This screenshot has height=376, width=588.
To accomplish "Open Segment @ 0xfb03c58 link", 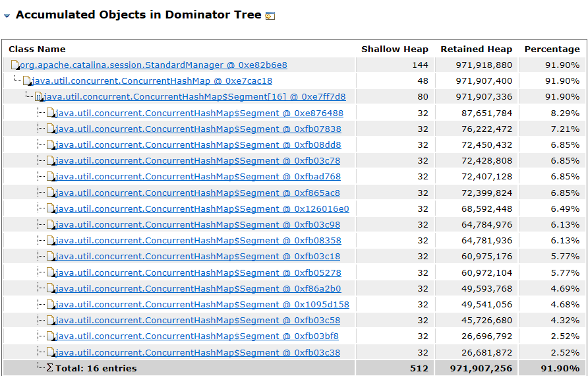I will pyautogui.click(x=198, y=321).
